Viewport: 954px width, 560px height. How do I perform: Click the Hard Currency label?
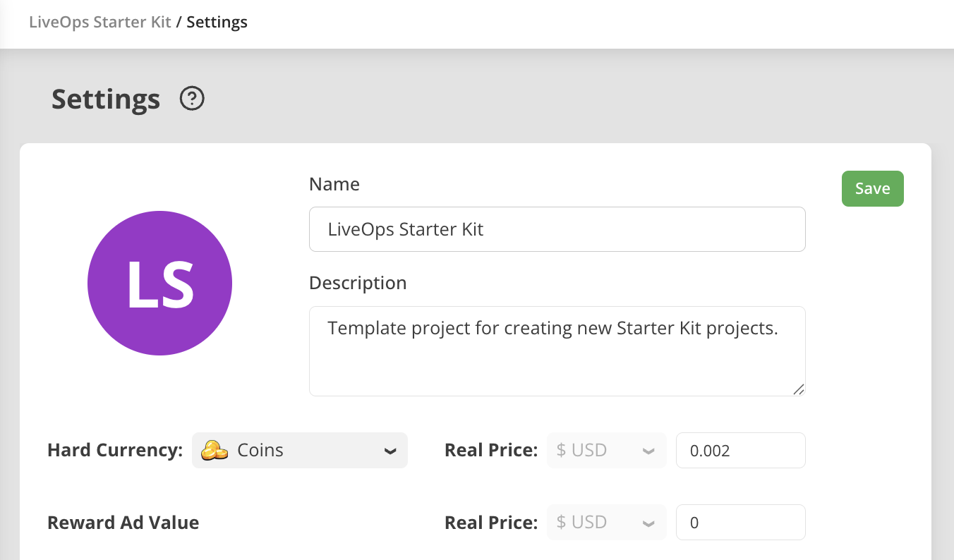(x=115, y=451)
